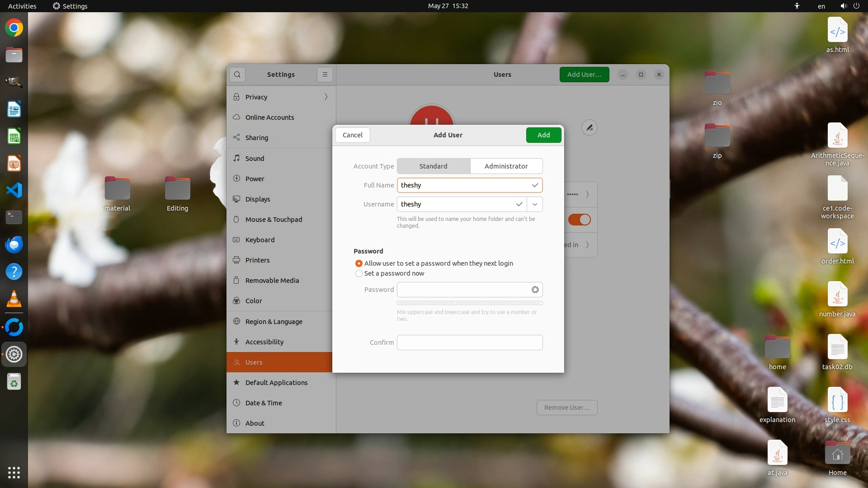Screen dimensions: 868x488
Task: Click the generate password gear icon
Action: pyautogui.click(x=535, y=290)
